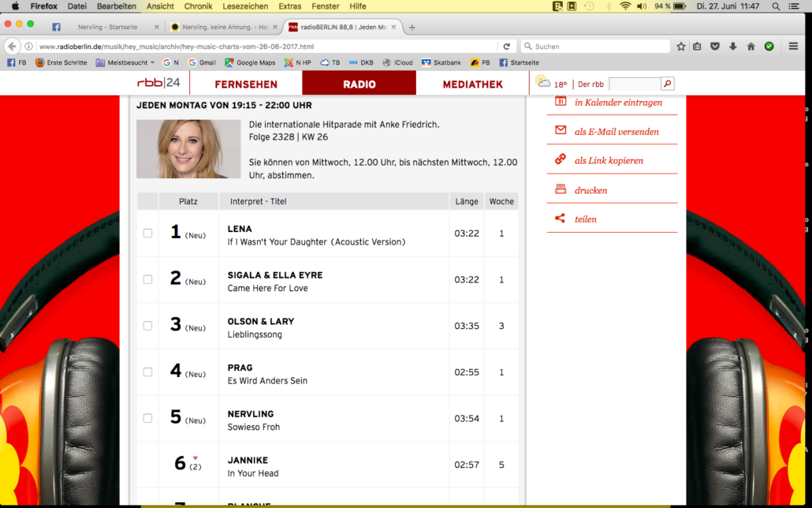The height and width of the screenshot is (508, 812).
Task: Click the JANNIKE artist name
Action: (248, 460)
